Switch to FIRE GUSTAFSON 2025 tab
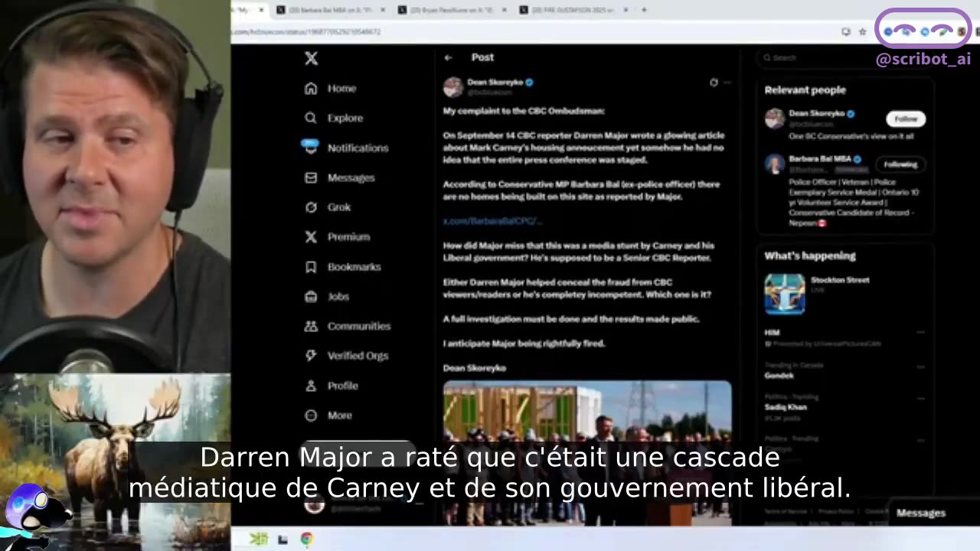The height and width of the screenshot is (551, 980). click(x=573, y=10)
